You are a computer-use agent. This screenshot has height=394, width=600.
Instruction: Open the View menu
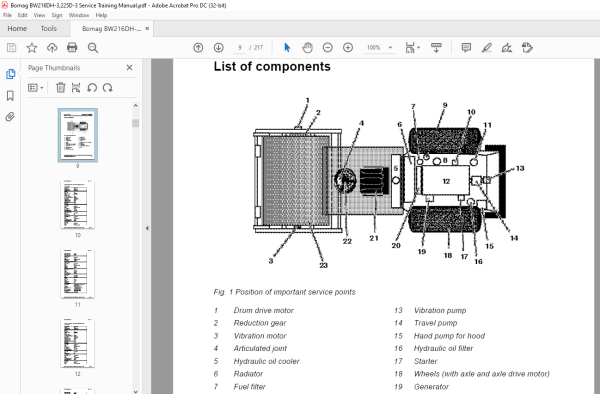click(39, 15)
